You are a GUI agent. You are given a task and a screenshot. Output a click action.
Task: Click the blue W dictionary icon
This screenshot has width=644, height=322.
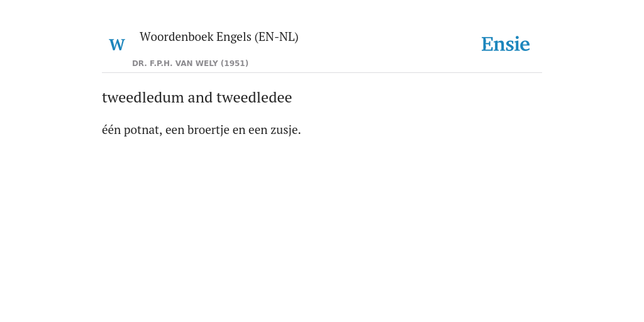coord(116,45)
